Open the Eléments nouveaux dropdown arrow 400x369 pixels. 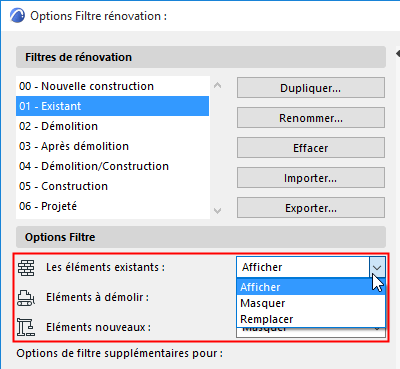point(377,330)
